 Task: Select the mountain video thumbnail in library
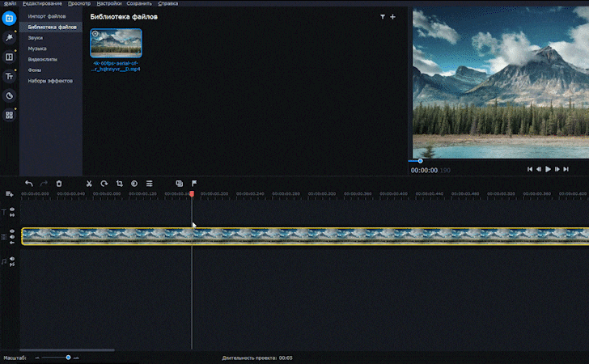[x=116, y=44]
